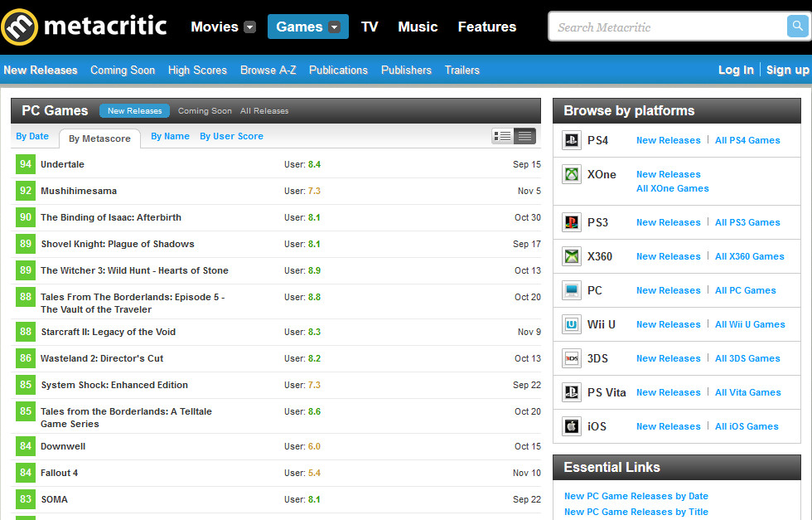Click the Log In link
812x520 pixels.
pos(736,70)
